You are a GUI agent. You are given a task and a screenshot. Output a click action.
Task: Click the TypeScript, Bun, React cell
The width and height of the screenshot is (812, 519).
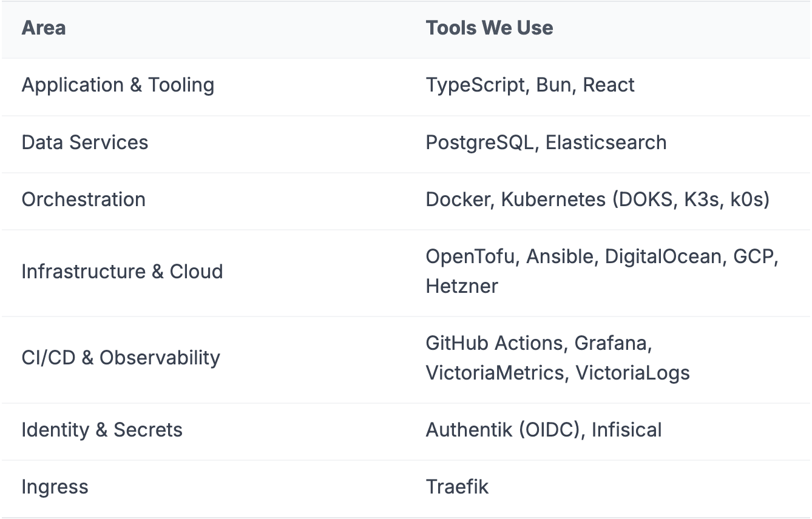click(530, 85)
